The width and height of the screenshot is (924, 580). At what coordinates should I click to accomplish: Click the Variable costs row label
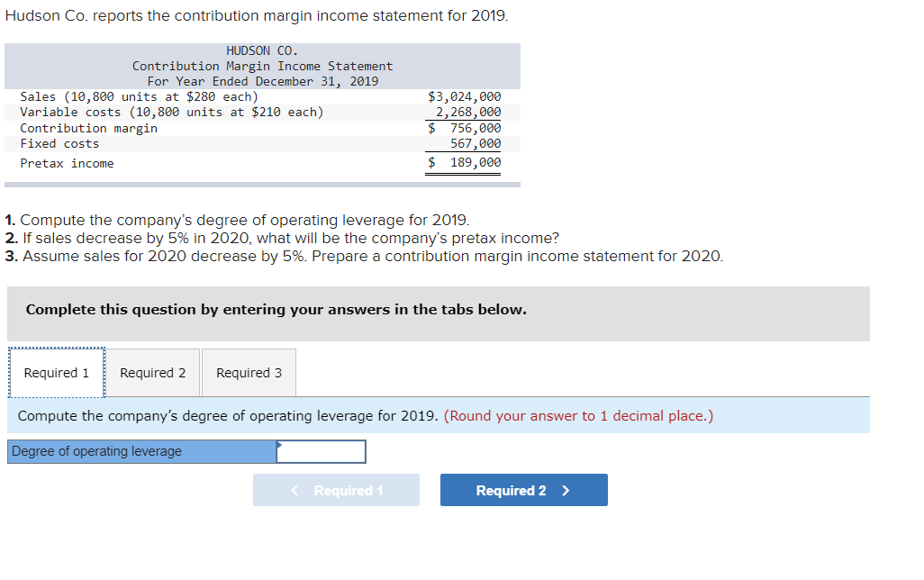[172, 112]
